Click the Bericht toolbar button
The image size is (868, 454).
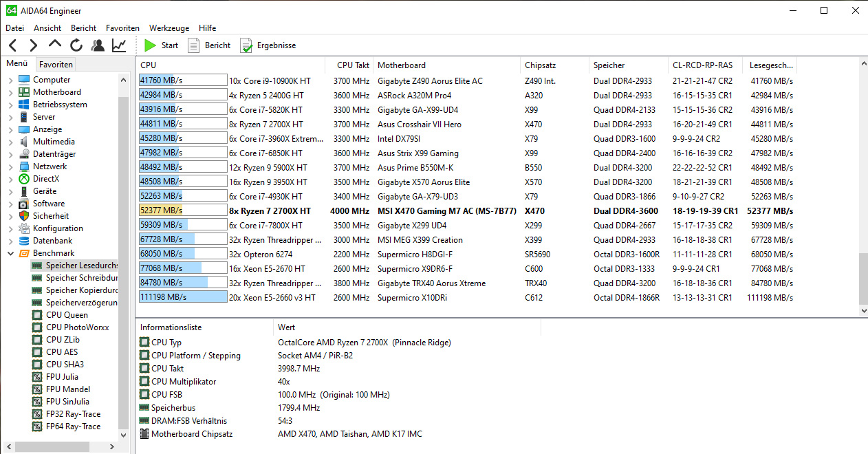[x=209, y=45]
